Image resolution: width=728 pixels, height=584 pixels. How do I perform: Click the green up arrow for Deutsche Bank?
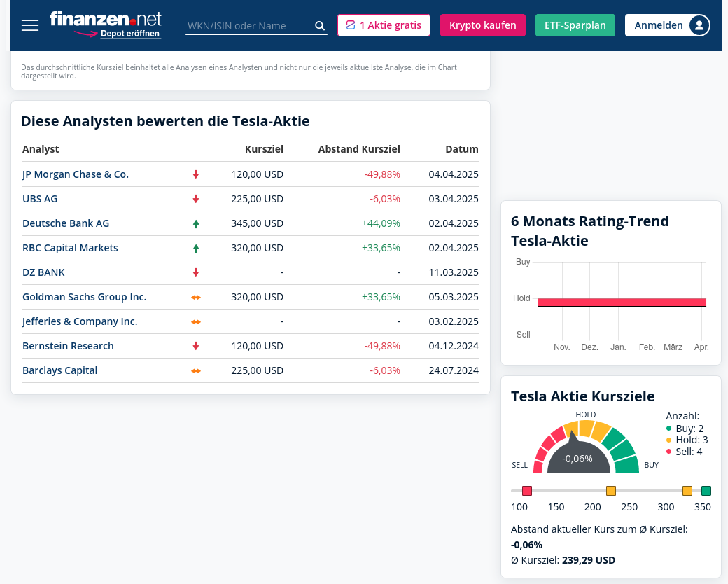pyautogui.click(x=196, y=224)
